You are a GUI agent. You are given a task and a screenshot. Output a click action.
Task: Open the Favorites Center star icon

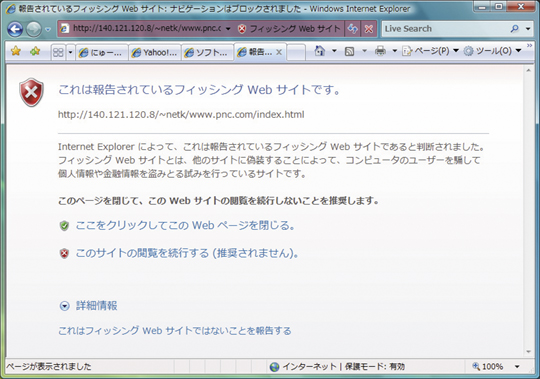[x=15, y=51]
